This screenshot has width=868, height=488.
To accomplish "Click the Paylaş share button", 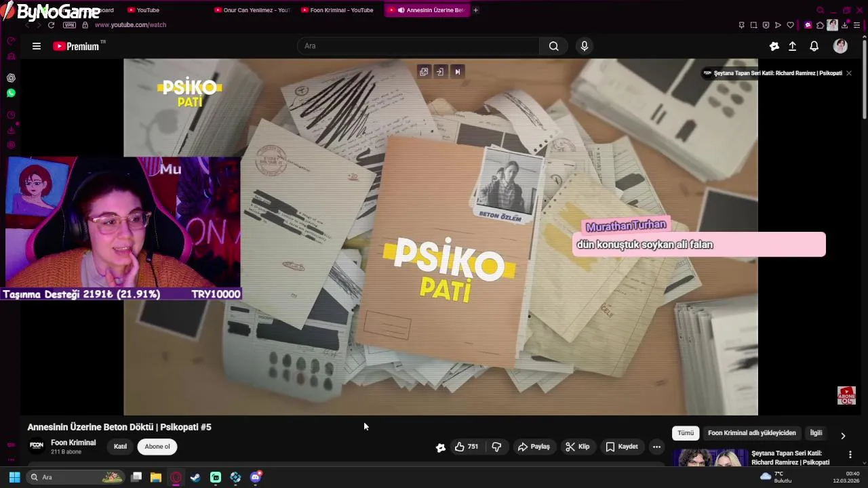I will click(x=534, y=447).
